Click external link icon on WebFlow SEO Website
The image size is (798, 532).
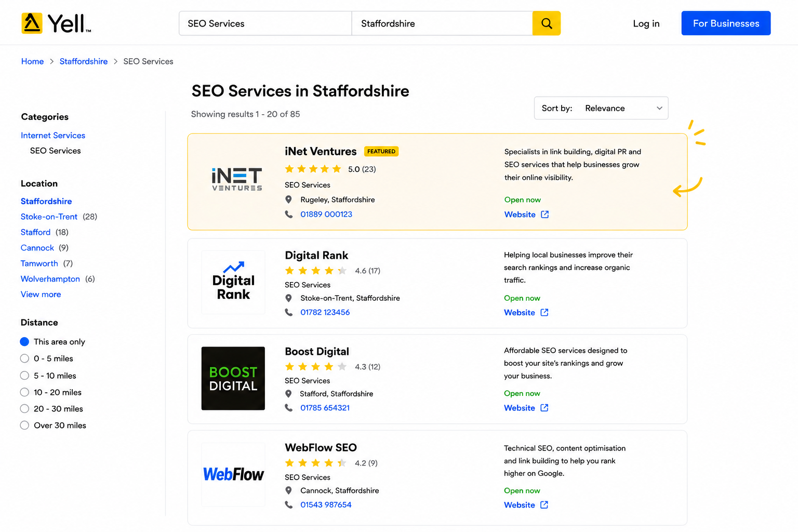[x=544, y=505]
